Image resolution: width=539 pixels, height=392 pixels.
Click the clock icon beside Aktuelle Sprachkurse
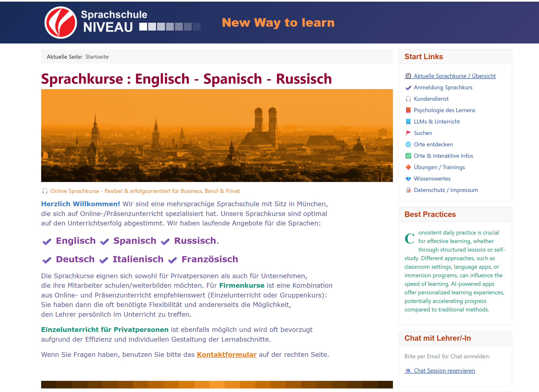408,76
